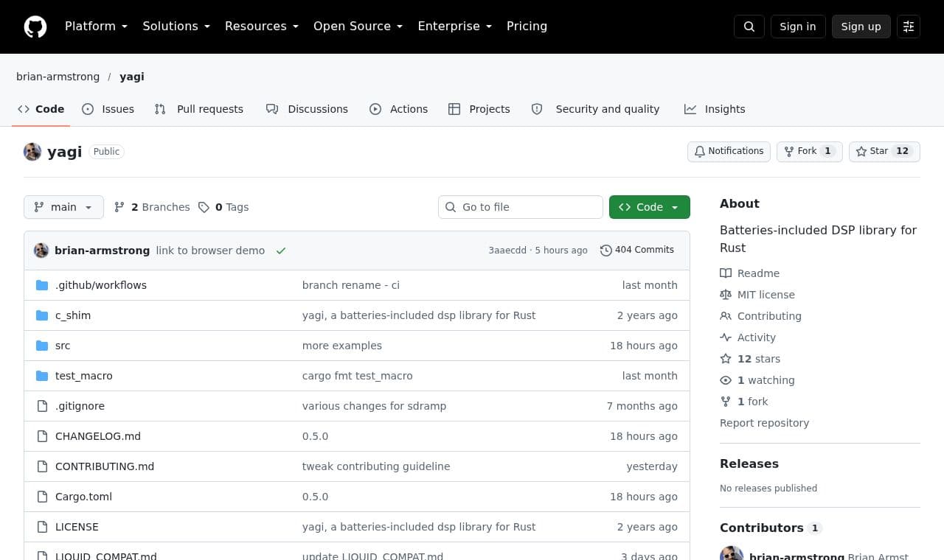The height and width of the screenshot is (560, 944).
Task: Expand the Open Source menu
Action: click(x=358, y=27)
